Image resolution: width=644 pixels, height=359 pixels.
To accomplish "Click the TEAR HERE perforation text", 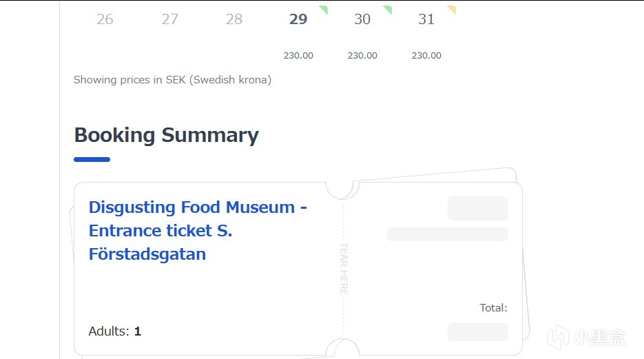I will (344, 269).
